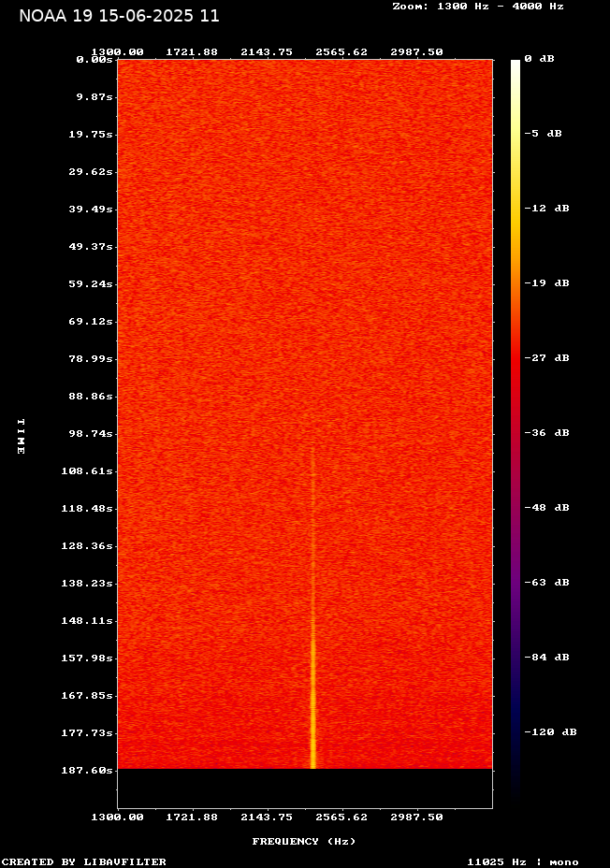This screenshot has width=610, height=868.
Task: Click the "1300.00" label on the bottom frequency axis
Action: point(117,817)
